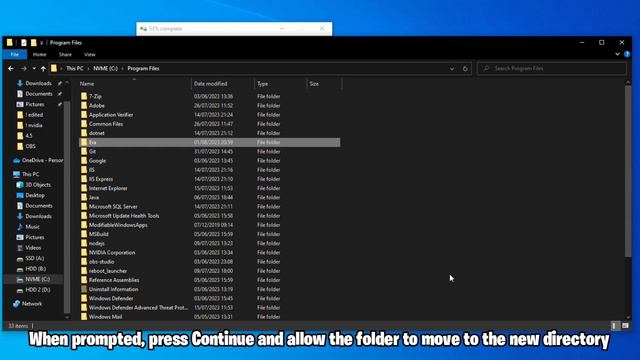Click the folder icon at the start of the address bar

click(54, 69)
